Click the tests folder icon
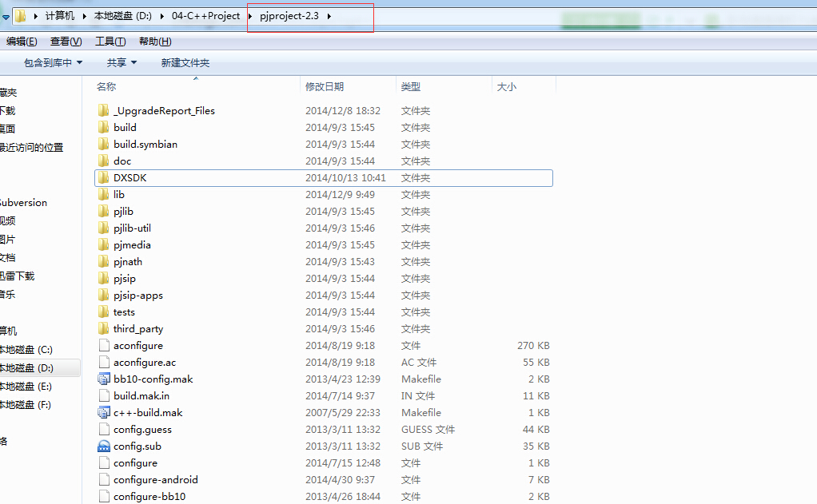This screenshot has width=817, height=504. coord(104,312)
